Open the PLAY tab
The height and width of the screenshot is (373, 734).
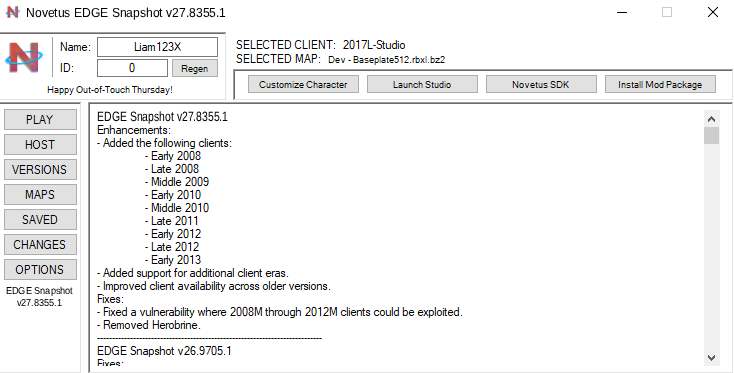pos(40,119)
